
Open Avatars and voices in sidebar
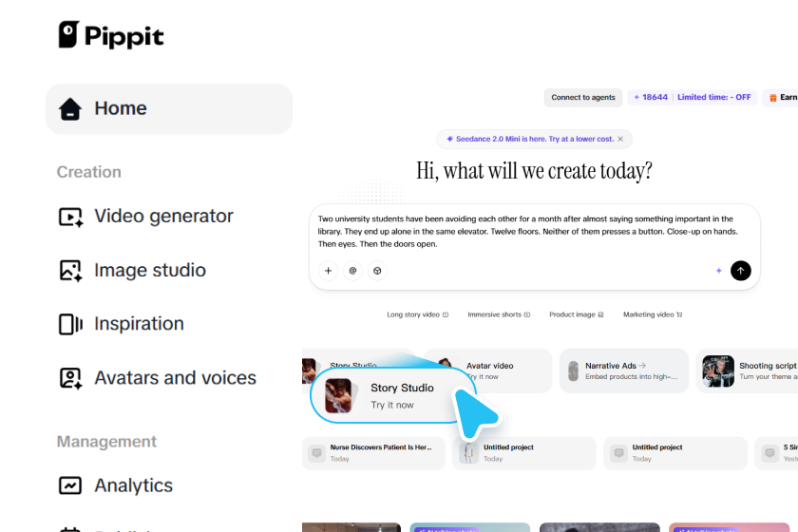point(158,378)
